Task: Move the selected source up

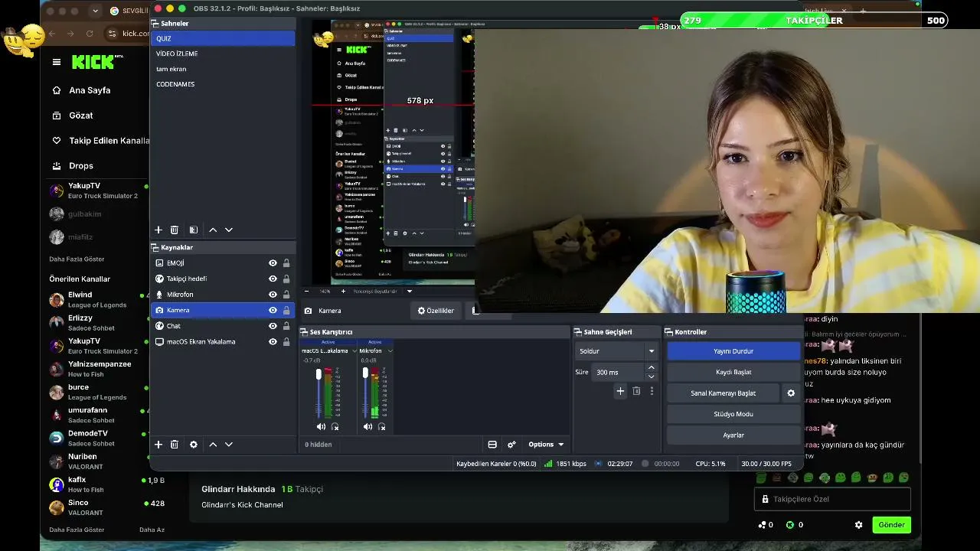Action: (213, 445)
